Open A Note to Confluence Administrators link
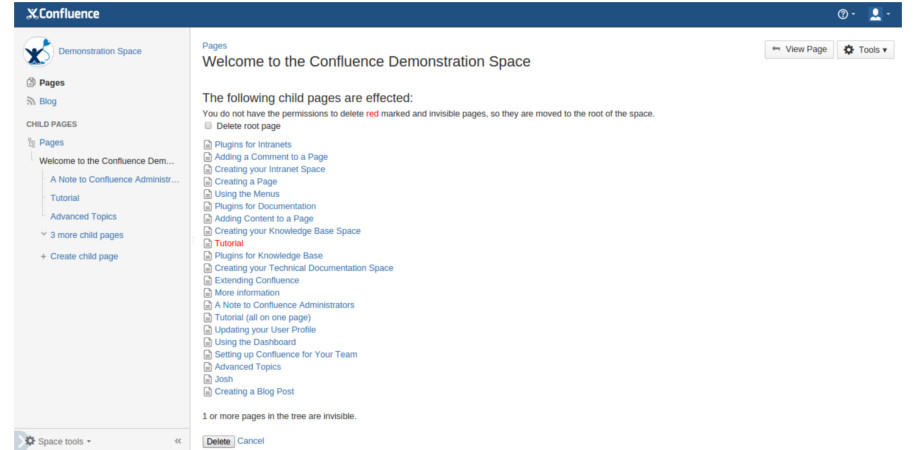Viewport: 920px width, 450px height. coord(285,305)
